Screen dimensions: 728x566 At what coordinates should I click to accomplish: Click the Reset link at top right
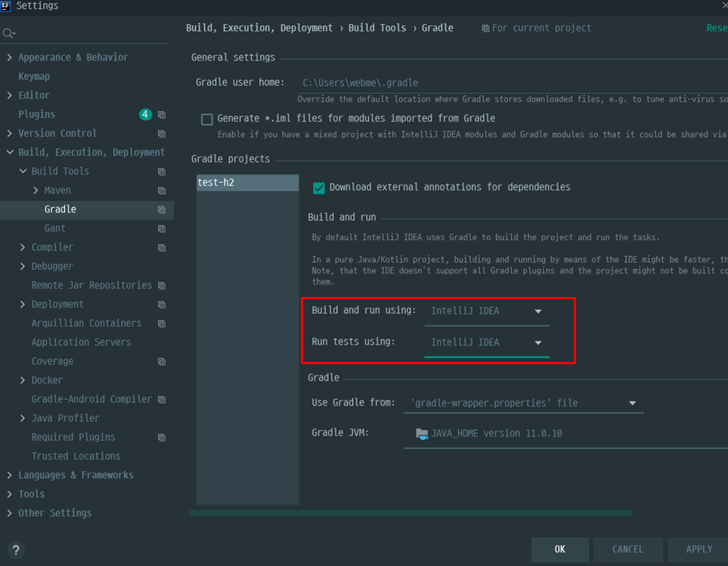pyautogui.click(x=717, y=28)
